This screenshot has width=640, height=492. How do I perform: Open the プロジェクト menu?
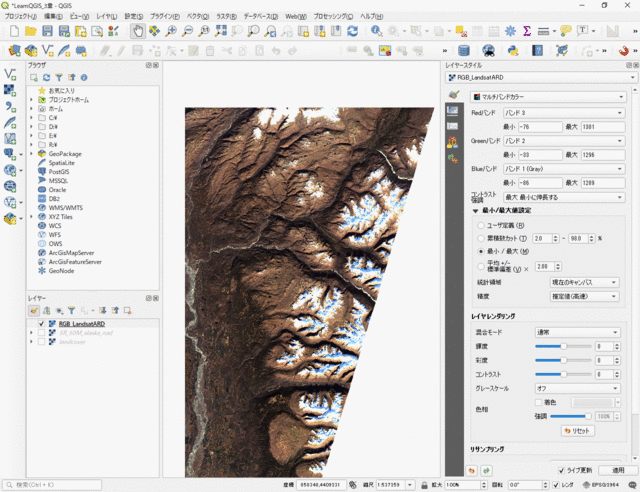(20, 16)
